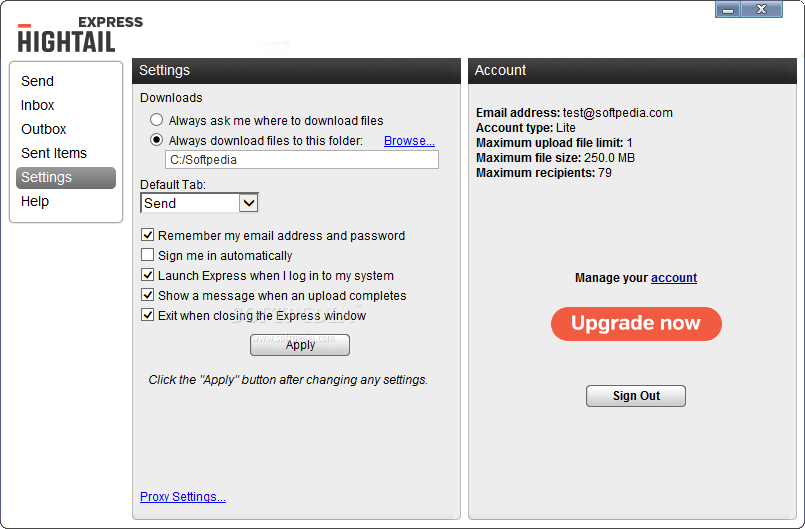Click the Hightail Express logo
The width and height of the screenshot is (805, 529).
80,35
